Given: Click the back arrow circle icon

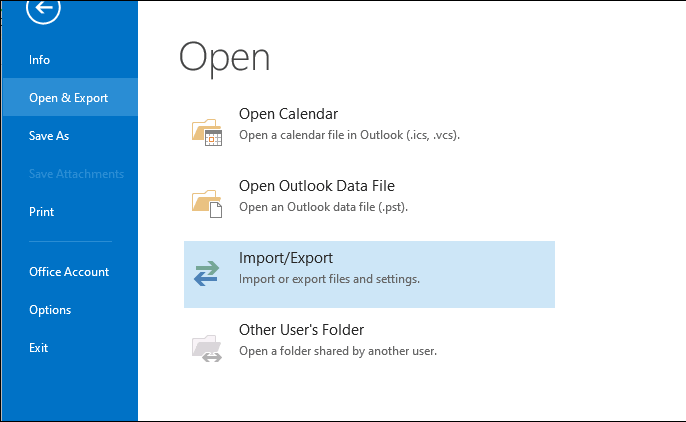Looking at the screenshot, I should coord(43,9).
